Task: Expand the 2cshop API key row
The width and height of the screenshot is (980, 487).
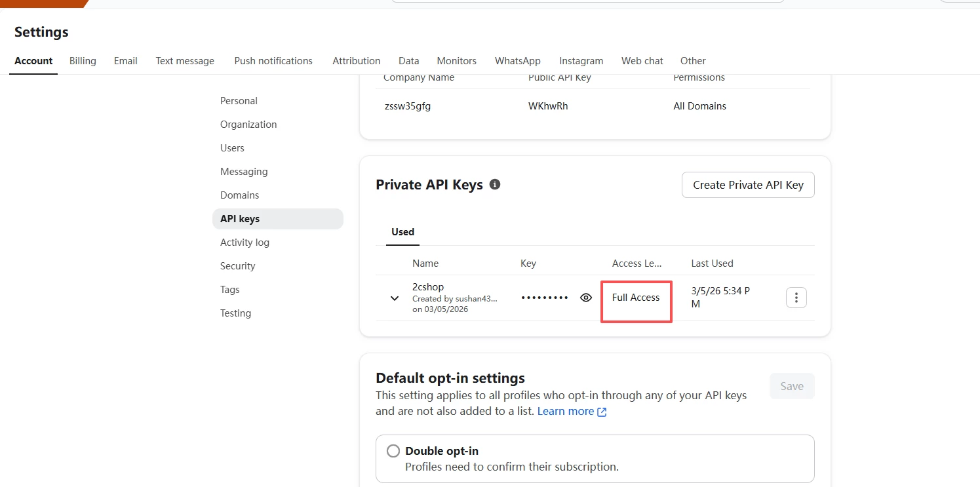Action: pos(395,298)
